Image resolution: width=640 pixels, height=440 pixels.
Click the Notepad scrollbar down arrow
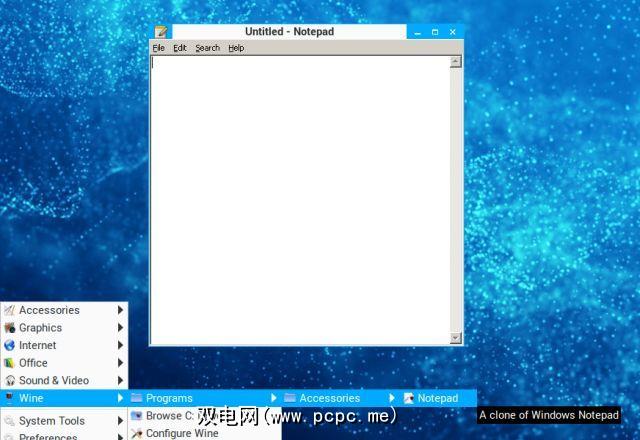456,338
